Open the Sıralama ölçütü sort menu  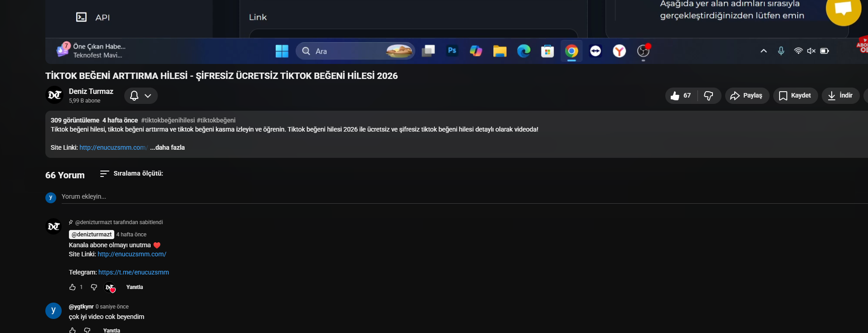[132, 173]
